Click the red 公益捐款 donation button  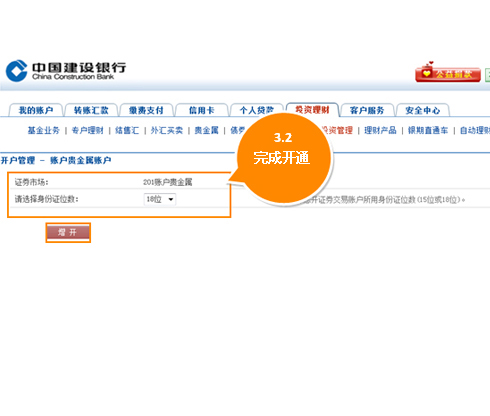448,73
